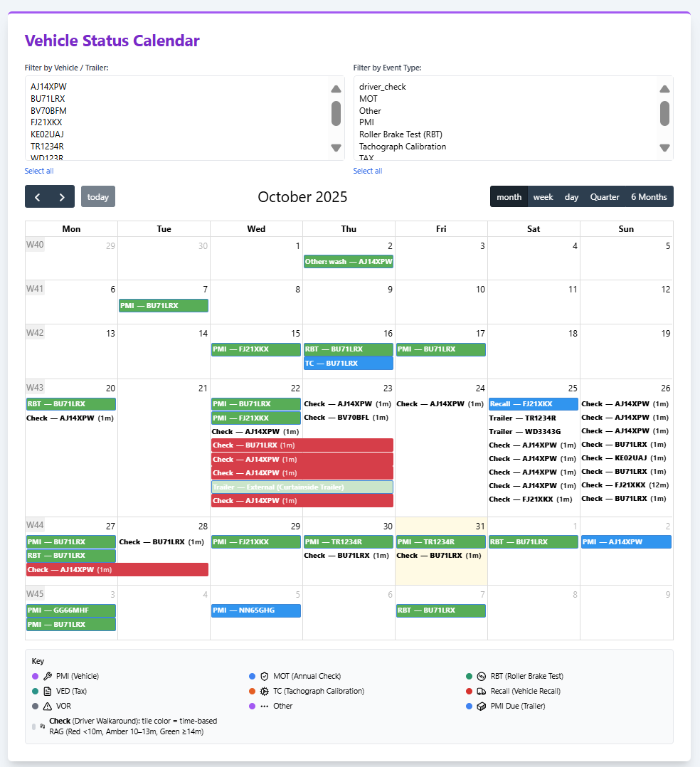Click the box icon beside PMI Due (Trailer)
This screenshot has width=700, height=767.
point(481,706)
